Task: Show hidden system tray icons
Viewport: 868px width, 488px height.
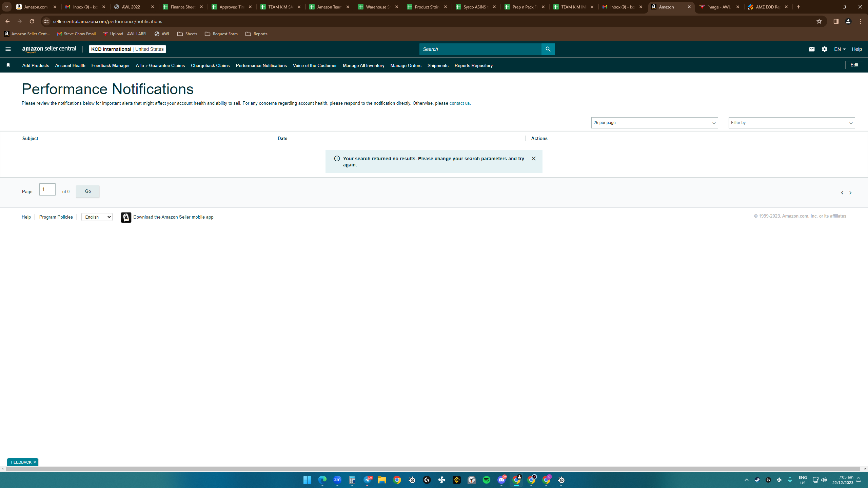Action: 746,480
